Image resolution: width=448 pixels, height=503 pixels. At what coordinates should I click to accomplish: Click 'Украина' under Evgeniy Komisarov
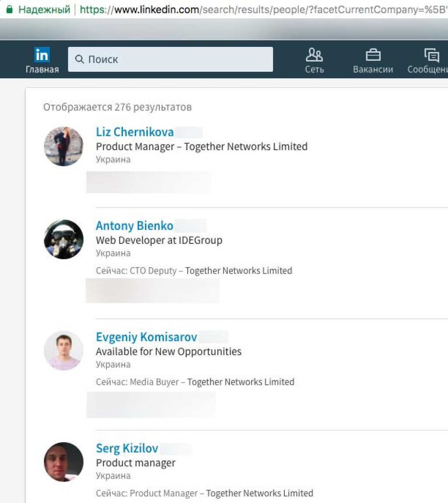pyautogui.click(x=113, y=364)
